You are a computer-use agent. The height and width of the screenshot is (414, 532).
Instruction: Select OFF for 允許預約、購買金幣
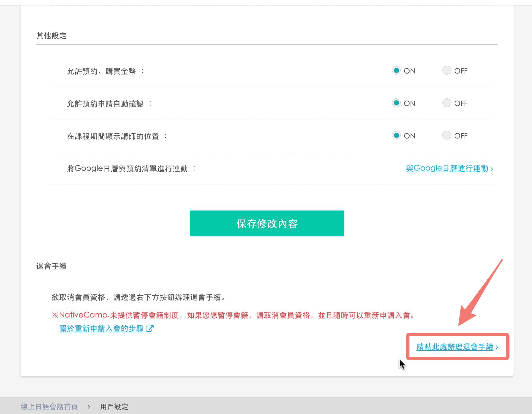pyautogui.click(x=447, y=70)
